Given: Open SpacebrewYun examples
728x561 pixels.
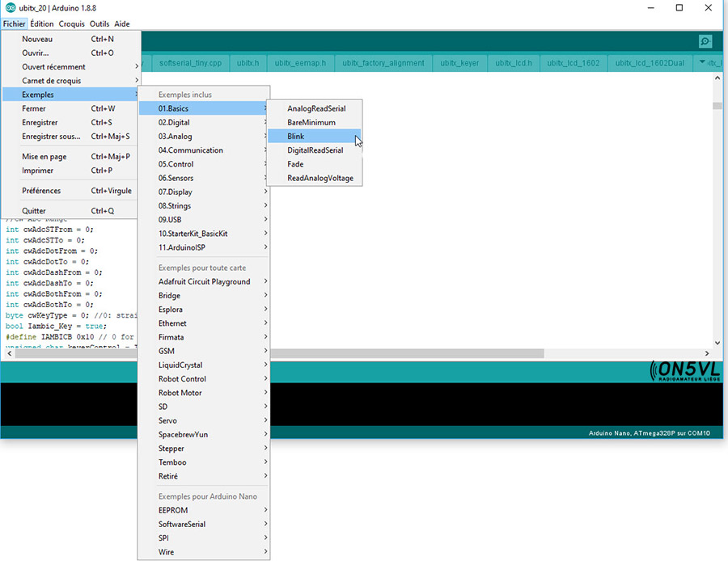Looking at the screenshot, I should pyautogui.click(x=203, y=435).
